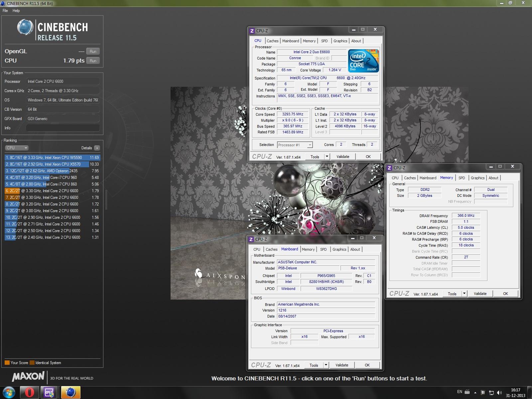Select Memory tab in Mainboard window
This screenshot has width=532, height=399.
308,249
